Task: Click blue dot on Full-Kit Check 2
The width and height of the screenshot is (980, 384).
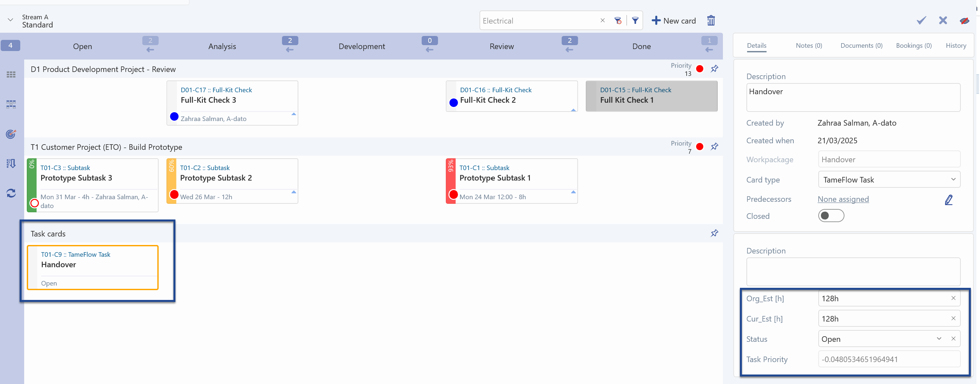Action: coord(453,102)
